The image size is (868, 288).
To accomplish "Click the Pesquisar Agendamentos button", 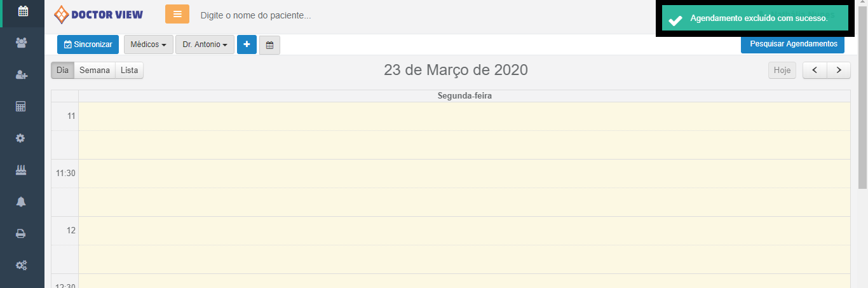I will [792, 45].
